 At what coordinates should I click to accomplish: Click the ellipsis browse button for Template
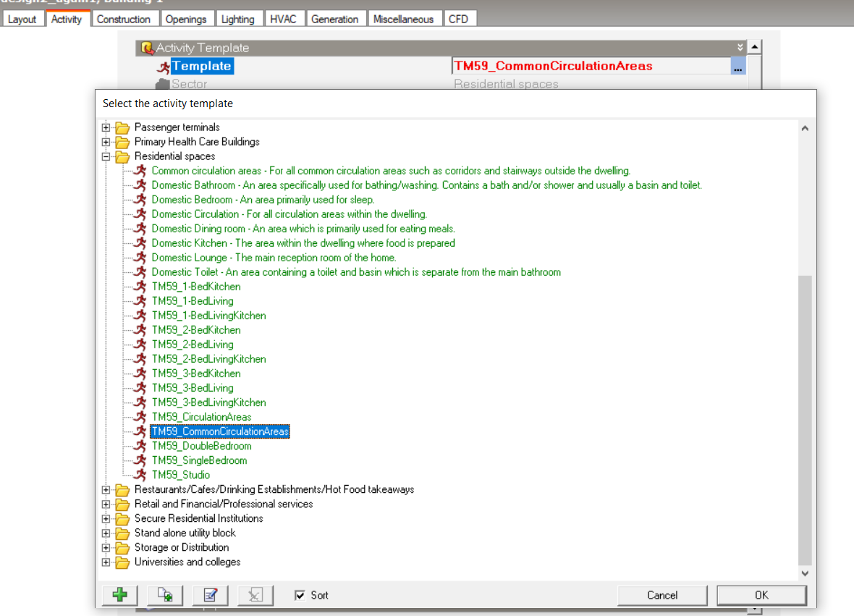coord(738,67)
